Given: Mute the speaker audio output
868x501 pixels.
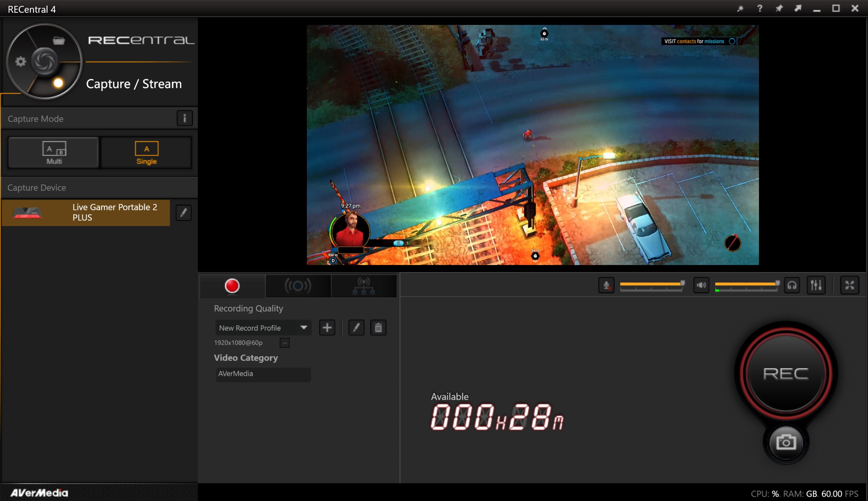Looking at the screenshot, I should click(x=702, y=285).
